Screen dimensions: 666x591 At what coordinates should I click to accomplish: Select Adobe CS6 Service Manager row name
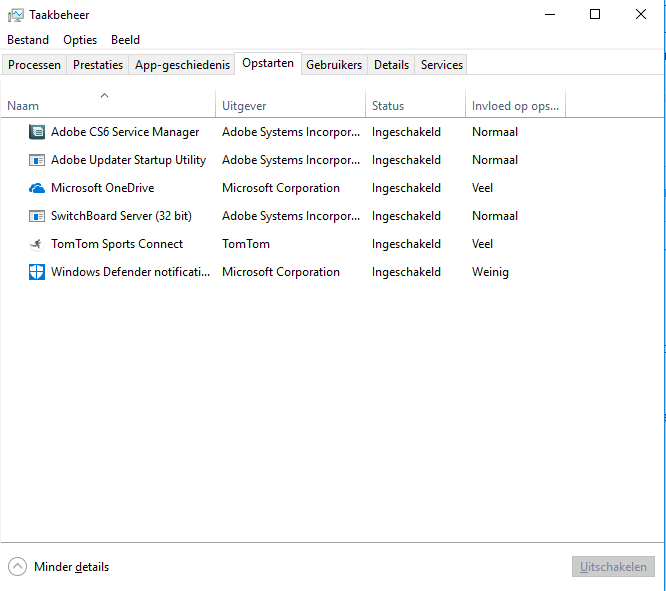pyautogui.click(x=125, y=132)
